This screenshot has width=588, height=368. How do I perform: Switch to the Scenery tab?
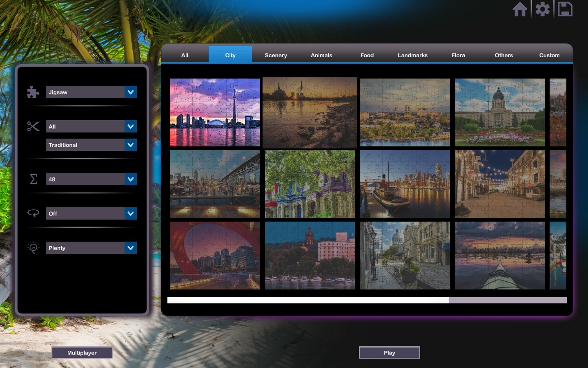point(276,55)
